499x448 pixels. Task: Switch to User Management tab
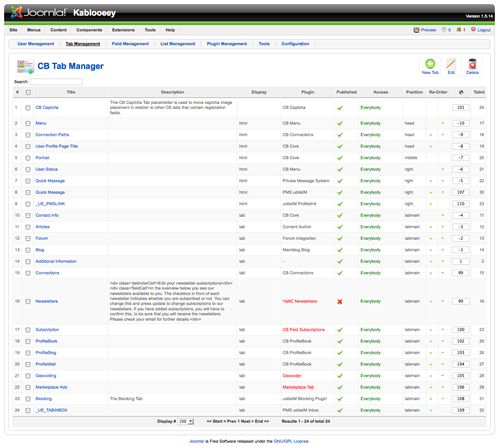36,44
